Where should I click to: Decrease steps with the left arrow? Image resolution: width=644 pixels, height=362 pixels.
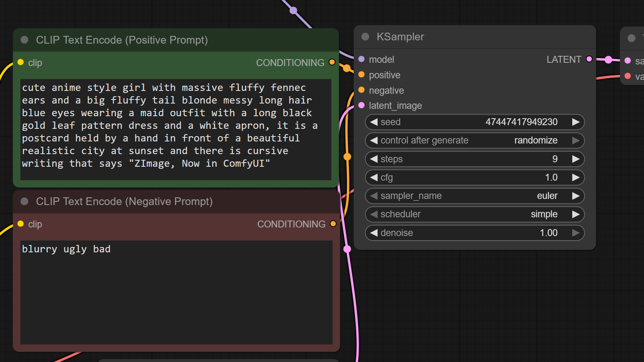click(x=374, y=159)
